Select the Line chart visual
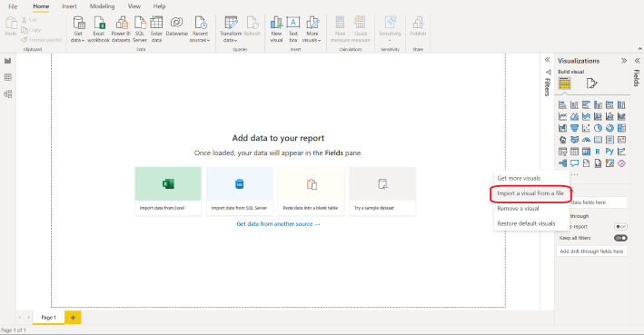644x335 pixels. click(x=562, y=116)
